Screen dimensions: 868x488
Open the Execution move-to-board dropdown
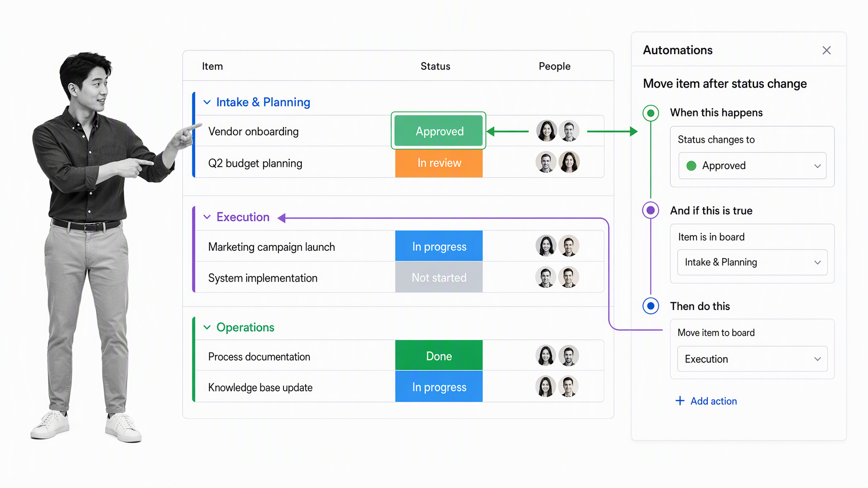click(x=752, y=359)
